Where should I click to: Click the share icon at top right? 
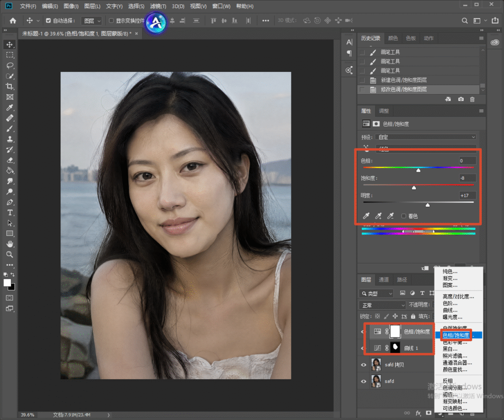(495, 21)
